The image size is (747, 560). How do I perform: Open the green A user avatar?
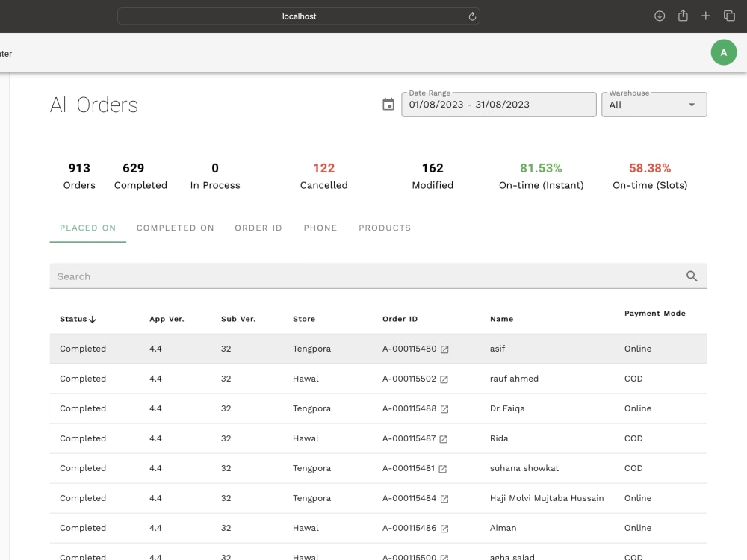tap(724, 52)
